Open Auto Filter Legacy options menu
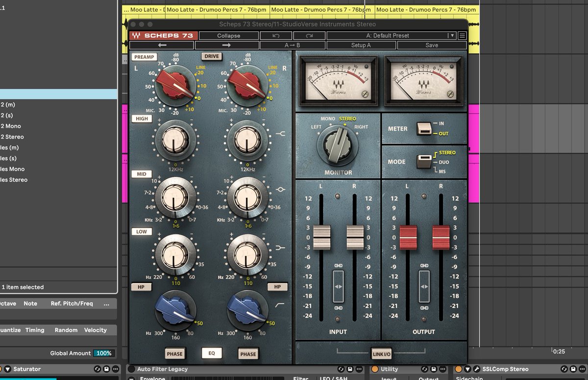Viewport: 588px width, 380px height. click(359, 369)
